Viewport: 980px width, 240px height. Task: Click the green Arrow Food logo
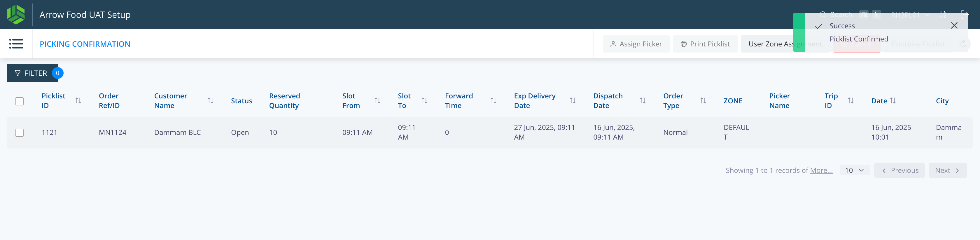coord(16,15)
